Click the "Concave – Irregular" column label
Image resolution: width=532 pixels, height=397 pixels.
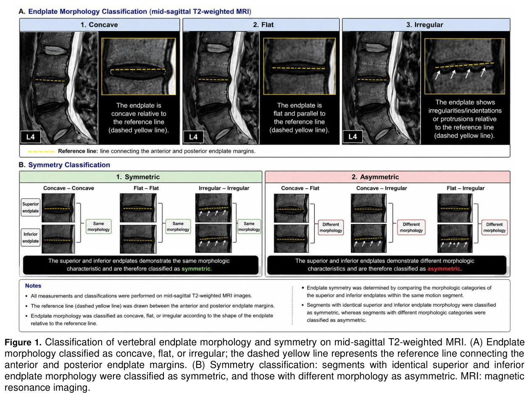(x=382, y=188)
